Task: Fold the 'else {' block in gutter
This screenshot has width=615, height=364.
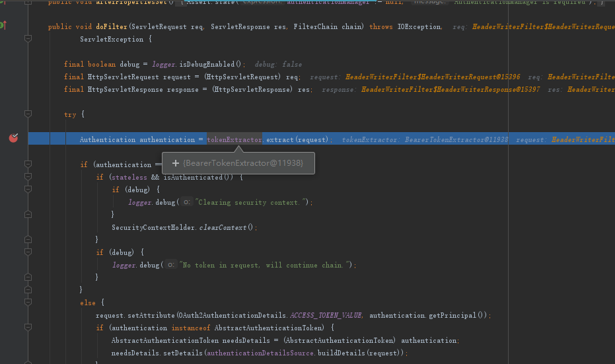Action: [28, 302]
